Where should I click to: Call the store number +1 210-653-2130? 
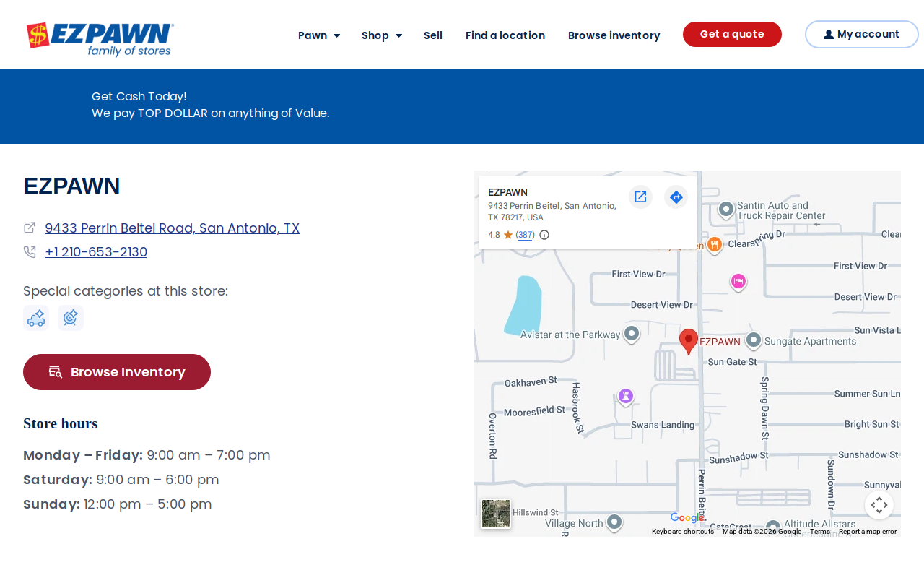click(x=96, y=252)
